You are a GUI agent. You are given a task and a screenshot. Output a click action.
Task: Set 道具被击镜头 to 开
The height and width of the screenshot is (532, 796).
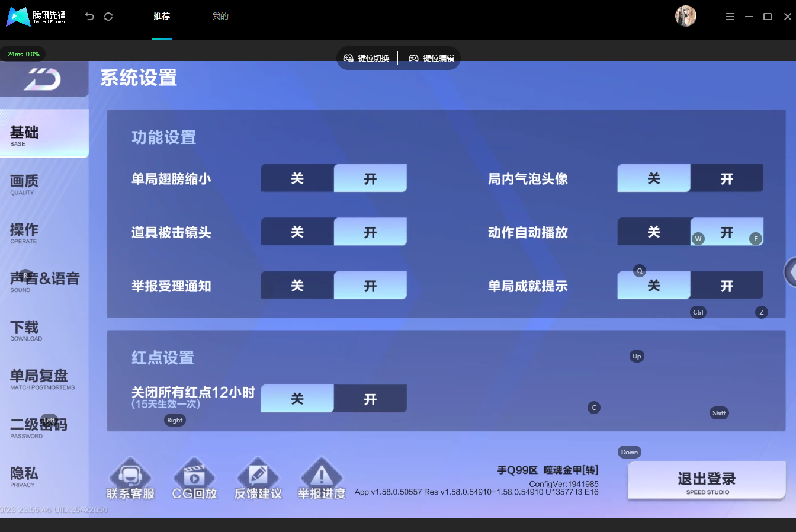pyautogui.click(x=370, y=232)
